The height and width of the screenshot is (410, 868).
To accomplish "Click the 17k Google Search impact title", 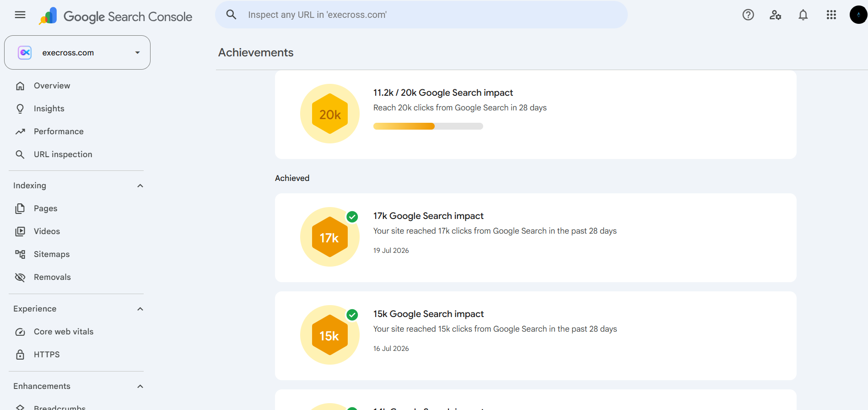I will click(428, 216).
